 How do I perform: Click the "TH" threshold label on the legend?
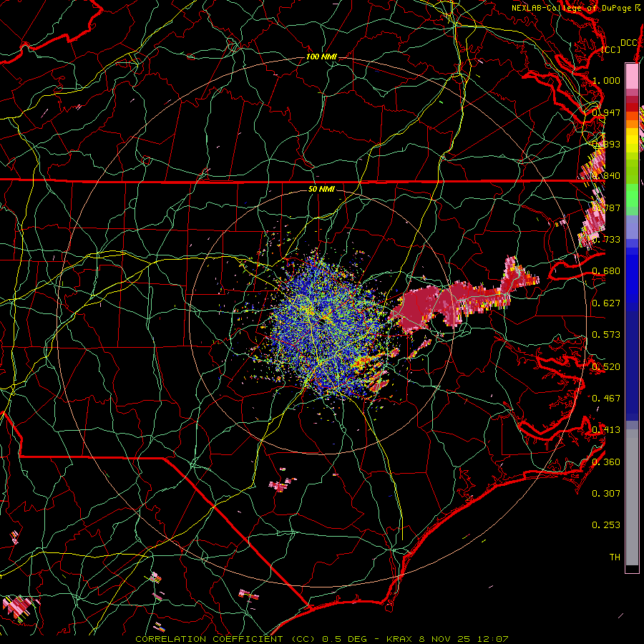click(x=615, y=557)
